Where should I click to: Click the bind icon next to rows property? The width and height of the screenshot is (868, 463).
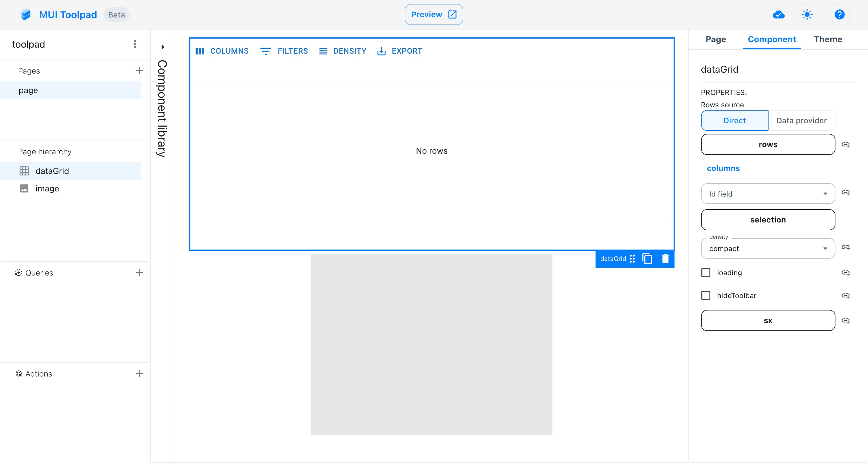click(846, 145)
